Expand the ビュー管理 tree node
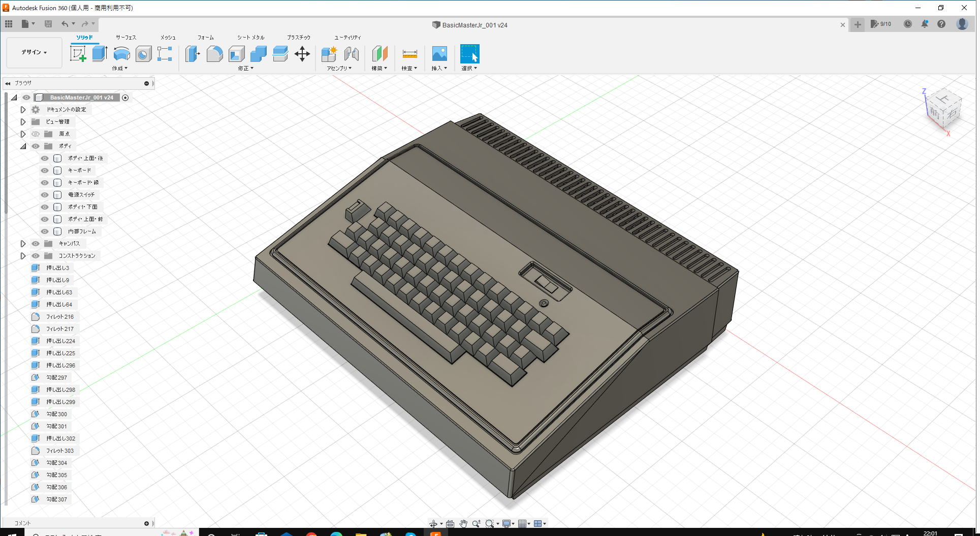980x536 pixels. point(23,121)
